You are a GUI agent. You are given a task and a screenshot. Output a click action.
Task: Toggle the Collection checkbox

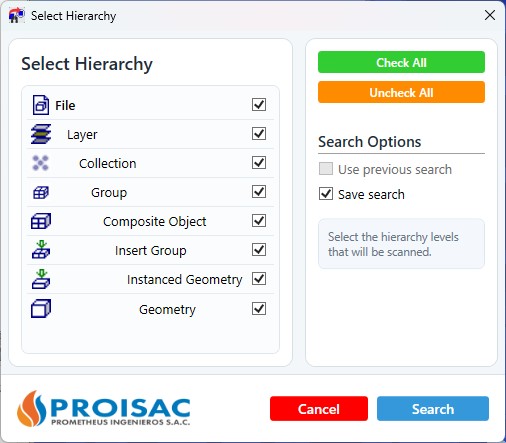[x=259, y=163]
